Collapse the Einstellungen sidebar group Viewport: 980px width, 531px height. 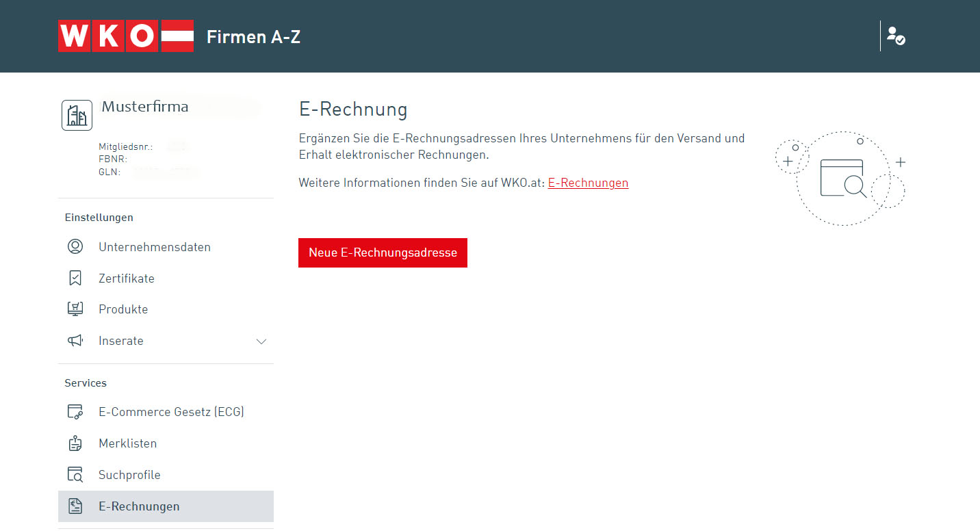(99, 217)
